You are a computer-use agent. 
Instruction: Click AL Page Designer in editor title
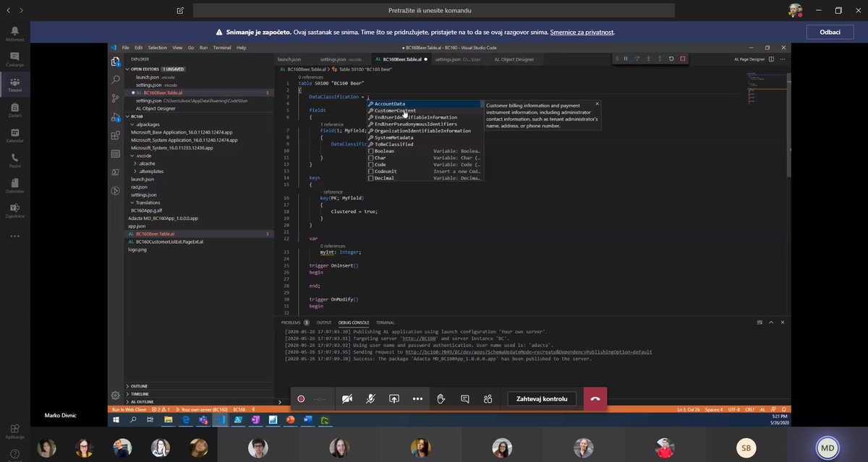coord(749,59)
